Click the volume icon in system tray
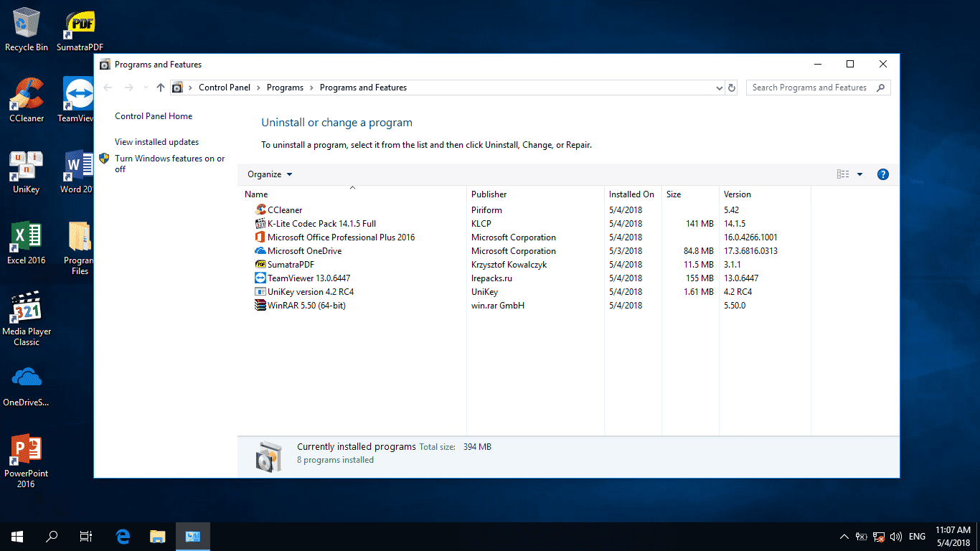This screenshot has width=980, height=551. 896,537
